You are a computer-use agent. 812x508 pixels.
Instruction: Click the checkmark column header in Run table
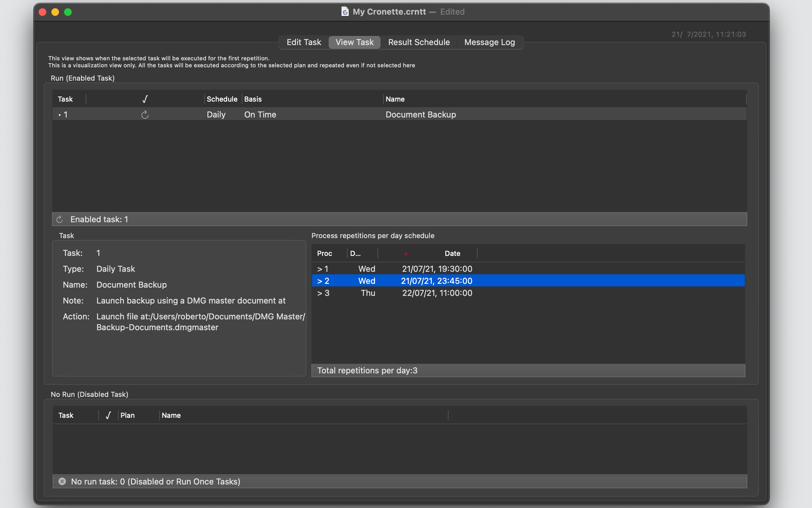[x=145, y=99]
